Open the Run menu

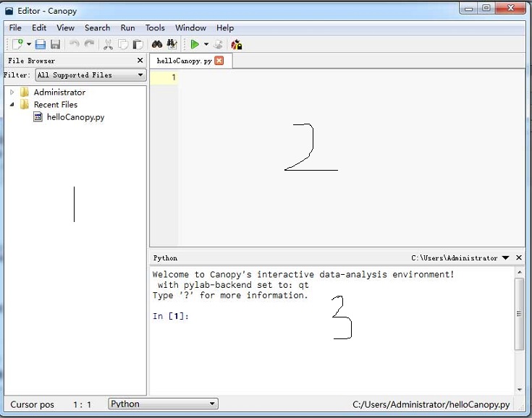(127, 27)
